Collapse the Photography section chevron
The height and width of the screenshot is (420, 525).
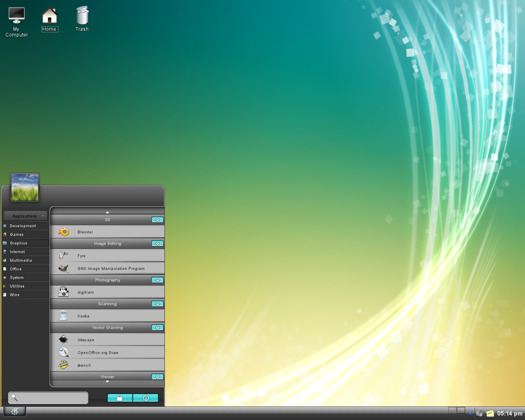[x=157, y=280]
